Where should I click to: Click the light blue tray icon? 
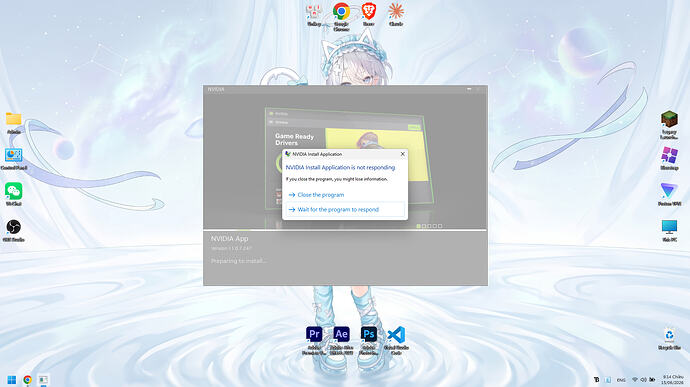click(x=608, y=380)
